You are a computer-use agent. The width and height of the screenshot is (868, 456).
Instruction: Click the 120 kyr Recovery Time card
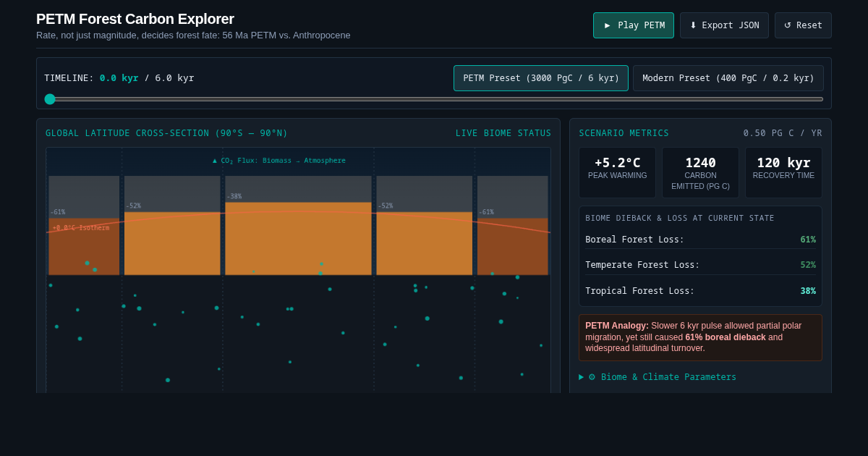point(783,173)
